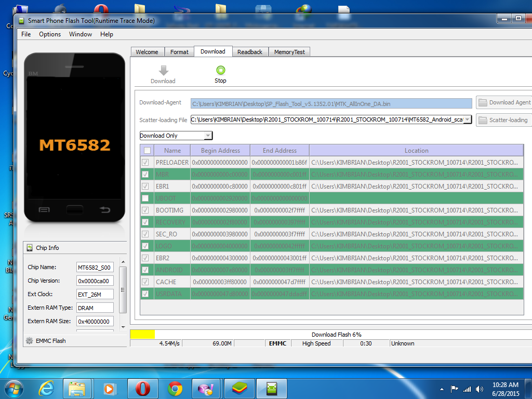Click the BlueStacks taskbar icon
Image resolution: width=532 pixels, height=399 pixels.
[240, 388]
